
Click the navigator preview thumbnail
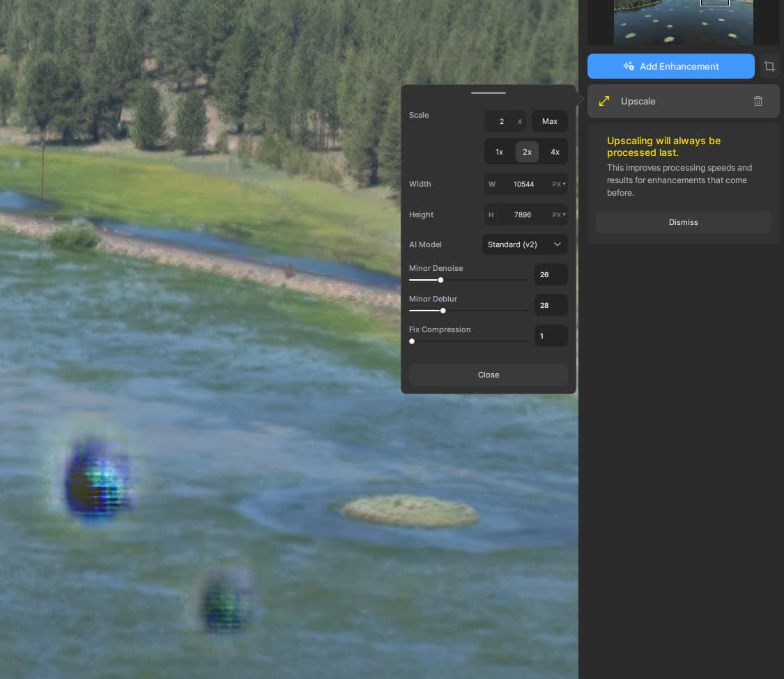click(x=683, y=22)
